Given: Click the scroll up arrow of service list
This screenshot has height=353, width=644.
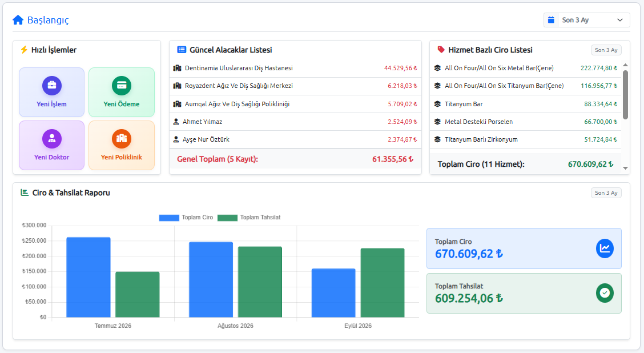Looking at the screenshot, I should click(x=625, y=65).
